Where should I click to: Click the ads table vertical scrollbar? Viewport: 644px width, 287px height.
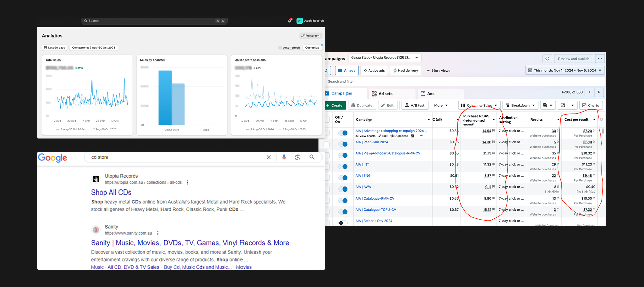point(603,132)
